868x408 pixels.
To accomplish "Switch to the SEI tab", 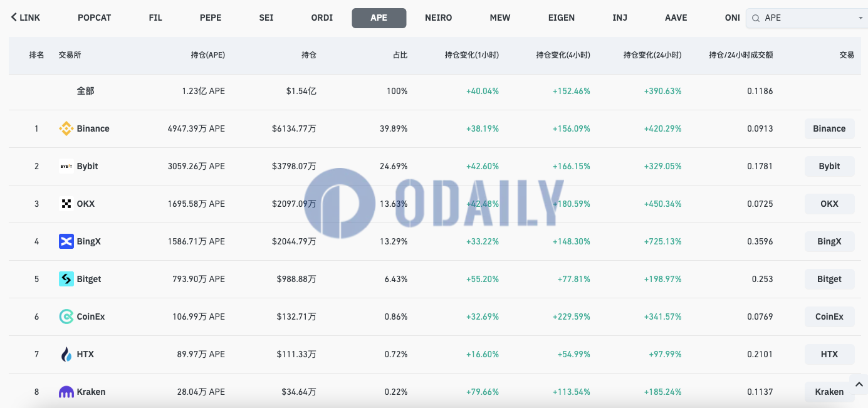I will (x=266, y=18).
